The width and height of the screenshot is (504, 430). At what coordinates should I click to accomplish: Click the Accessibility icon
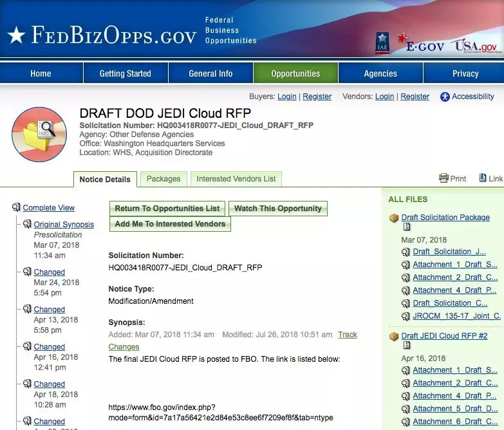point(445,97)
